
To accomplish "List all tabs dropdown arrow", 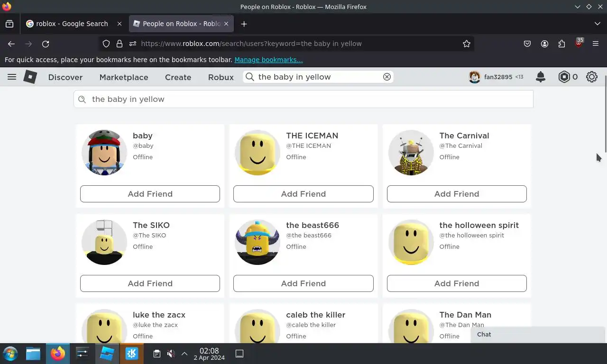I will pos(597,24).
